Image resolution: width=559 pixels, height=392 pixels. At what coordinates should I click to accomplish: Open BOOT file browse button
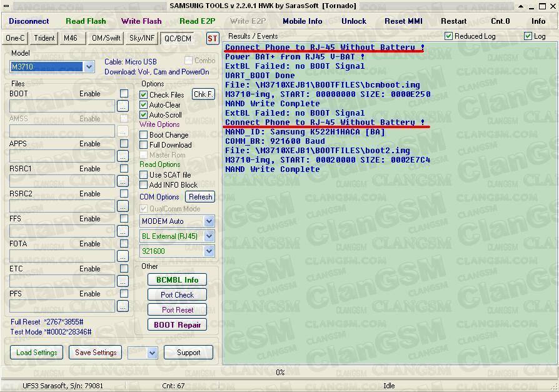pos(123,106)
